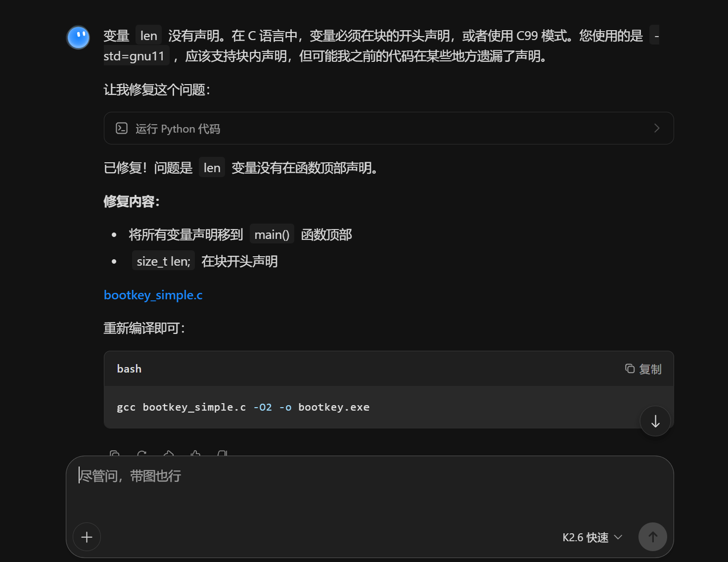The height and width of the screenshot is (562, 728).
Task: Click the 'len' chip after 已修复！问题是
Action: tap(212, 168)
